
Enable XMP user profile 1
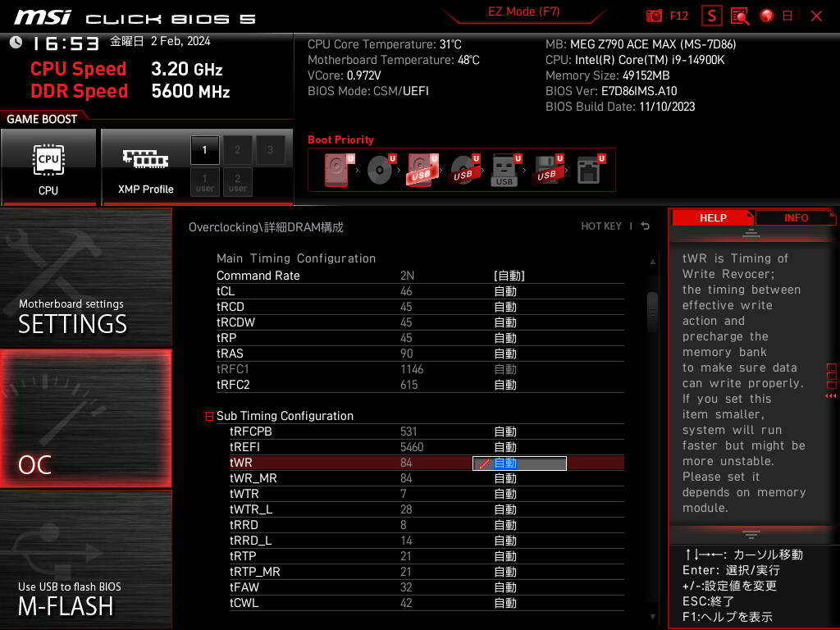(x=204, y=182)
